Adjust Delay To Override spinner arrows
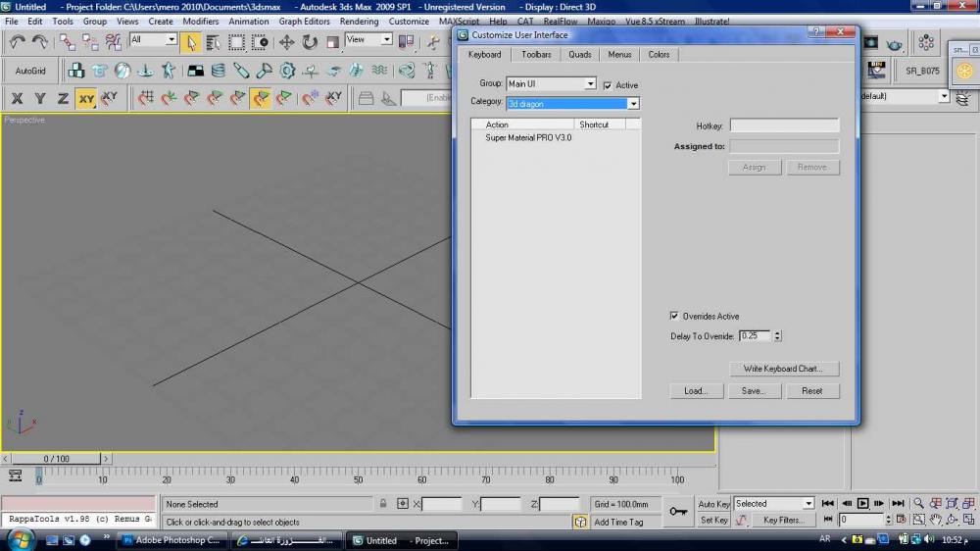980x551 pixels. (x=777, y=336)
